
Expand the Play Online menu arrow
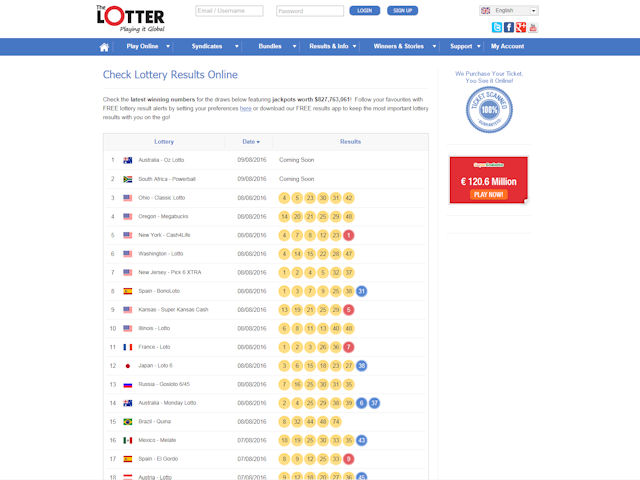[168, 47]
